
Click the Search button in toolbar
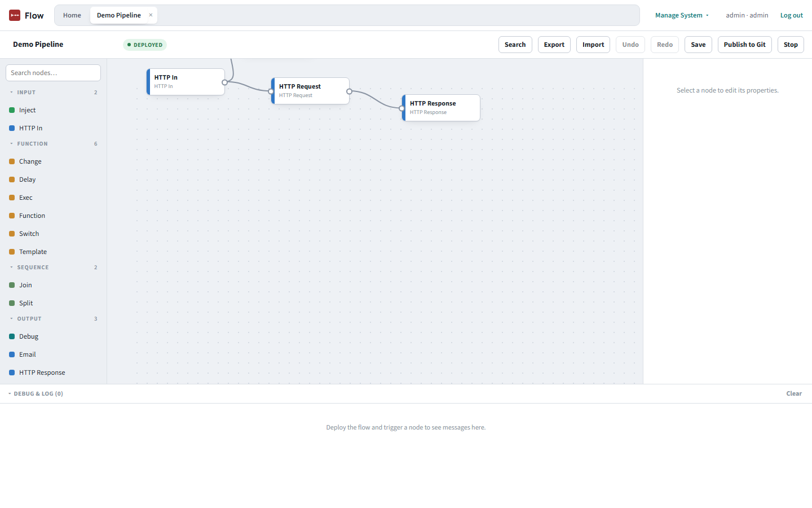click(515, 45)
